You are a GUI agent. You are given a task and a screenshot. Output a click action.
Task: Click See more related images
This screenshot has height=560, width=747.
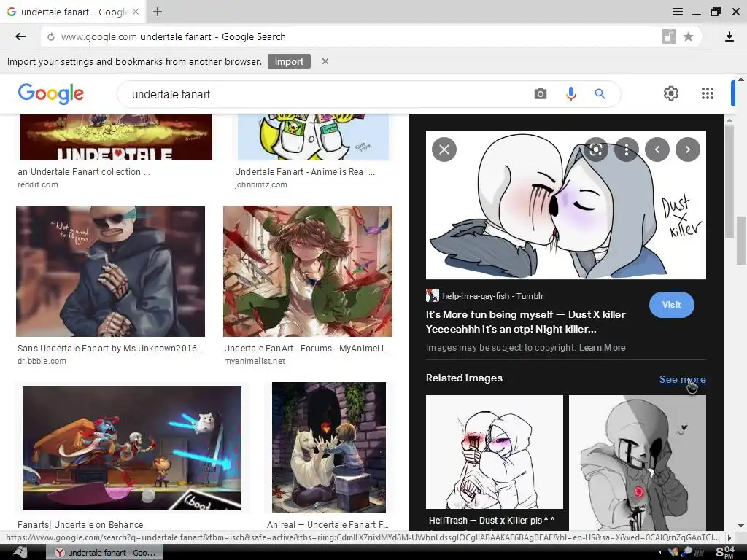(x=682, y=379)
